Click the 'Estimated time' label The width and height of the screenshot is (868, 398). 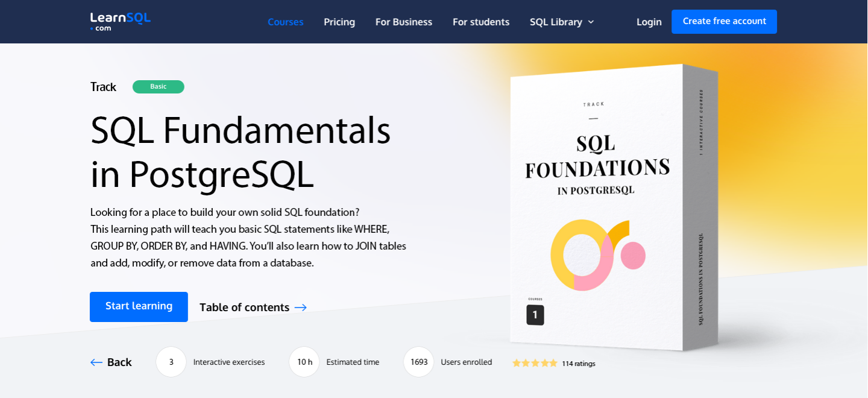353,362
